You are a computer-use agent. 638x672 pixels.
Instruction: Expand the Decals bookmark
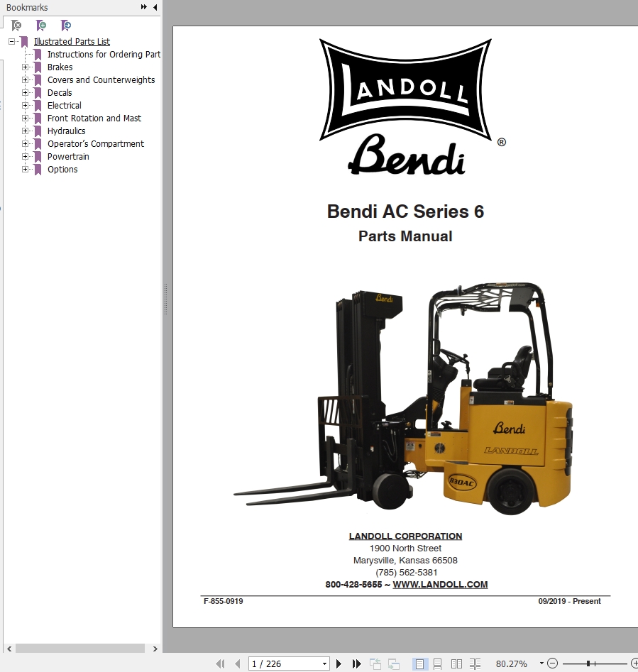pos(25,92)
